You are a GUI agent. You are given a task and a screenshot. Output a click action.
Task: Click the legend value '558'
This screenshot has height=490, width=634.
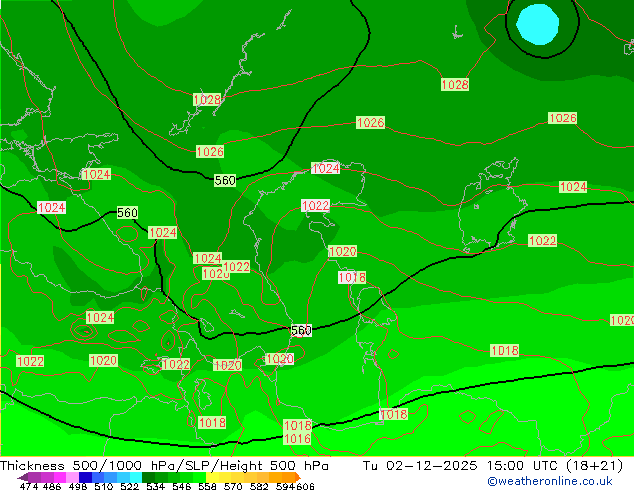[x=207, y=486]
